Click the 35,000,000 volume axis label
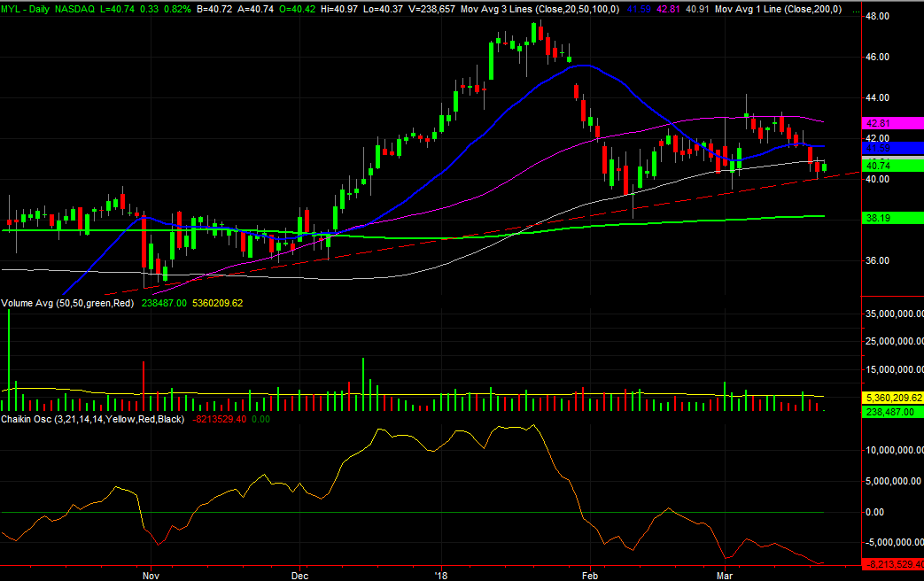This screenshot has width=924, height=581. coord(893,314)
